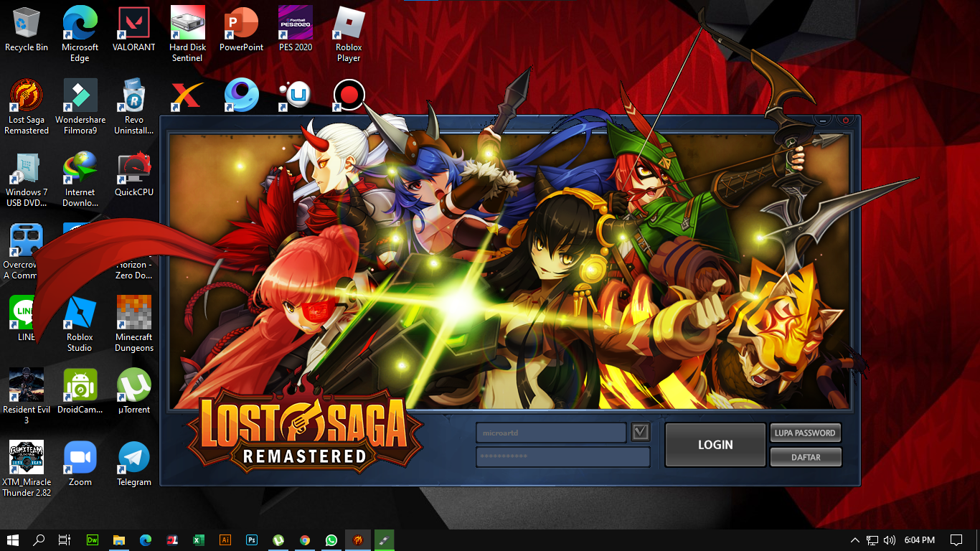
Task: Select the LINE desktop shortcut
Action: click(27, 319)
